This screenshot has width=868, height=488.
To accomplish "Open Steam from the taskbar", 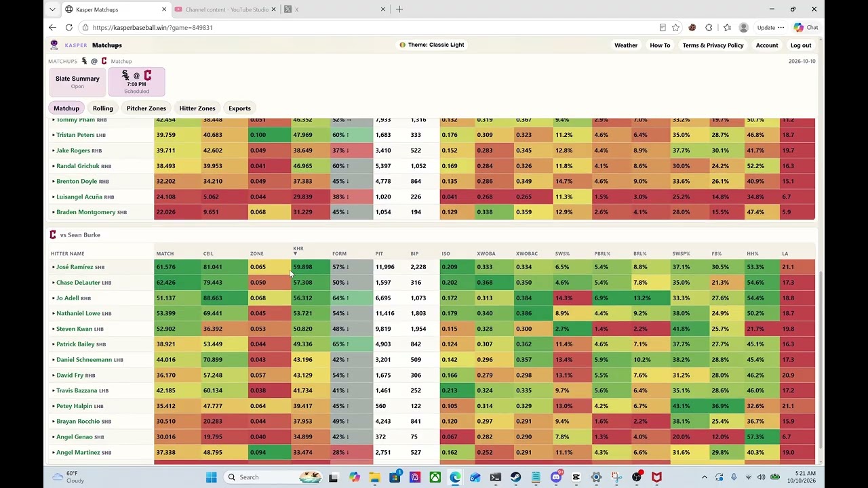I will click(x=515, y=477).
